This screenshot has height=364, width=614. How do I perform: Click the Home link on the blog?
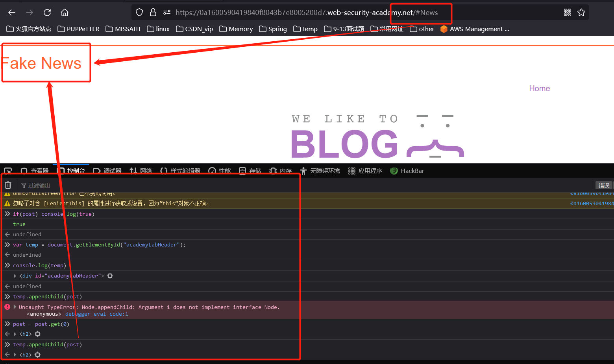[x=539, y=88]
